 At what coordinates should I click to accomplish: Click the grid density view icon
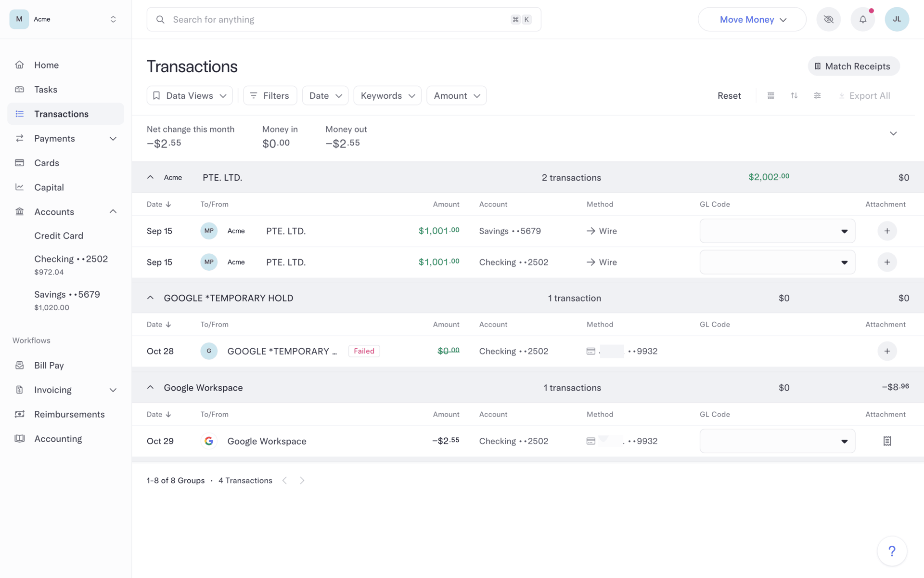[771, 95]
